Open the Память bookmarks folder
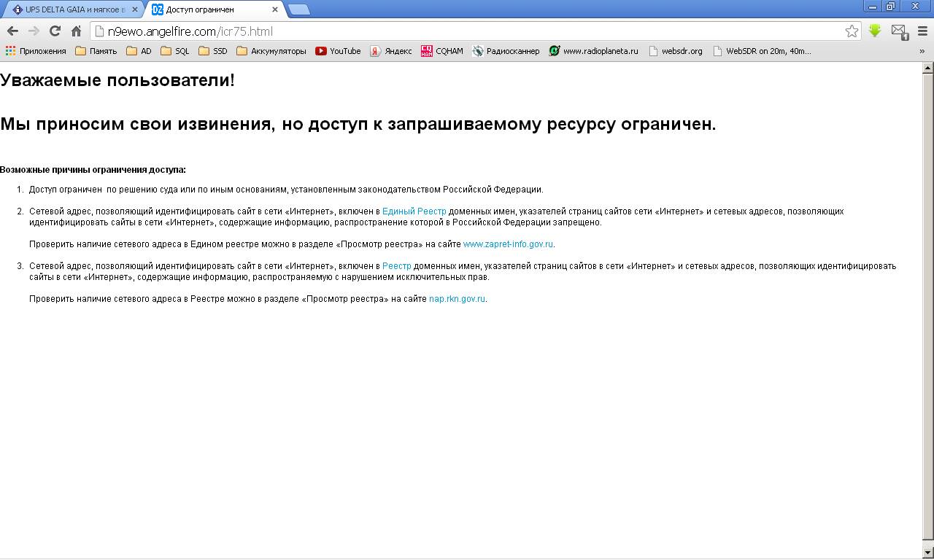Viewport: 934px width, 560px height. point(96,51)
